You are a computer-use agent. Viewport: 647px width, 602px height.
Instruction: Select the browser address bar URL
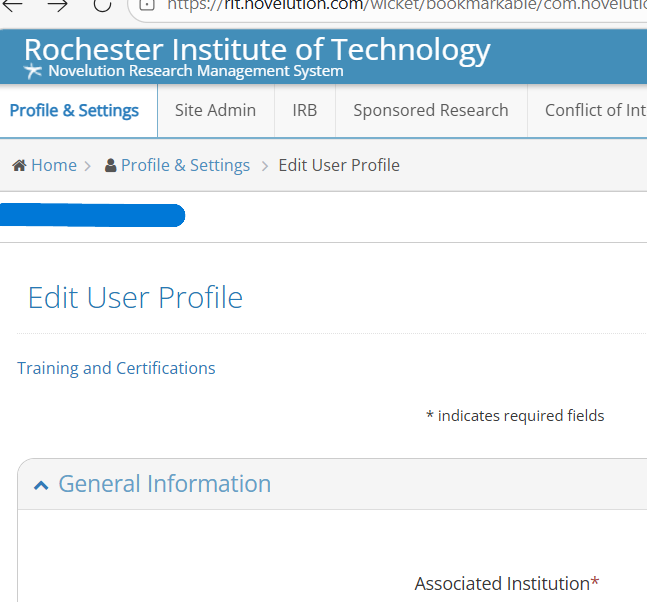click(406, 6)
